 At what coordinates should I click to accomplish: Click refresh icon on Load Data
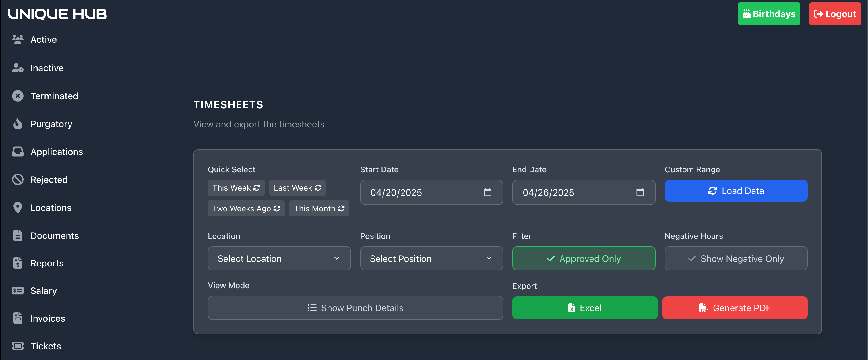712,191
